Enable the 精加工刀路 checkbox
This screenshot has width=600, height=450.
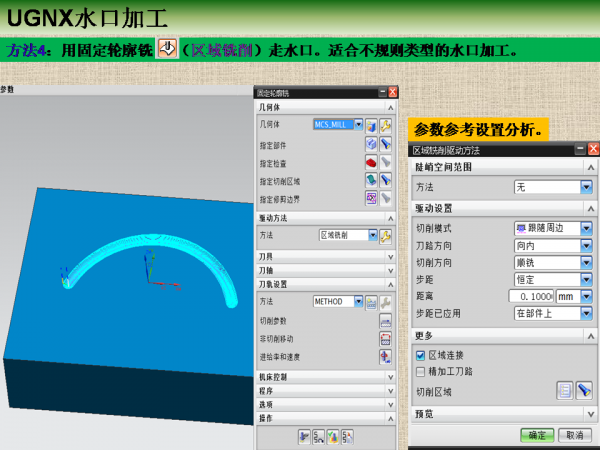[420, 372]
